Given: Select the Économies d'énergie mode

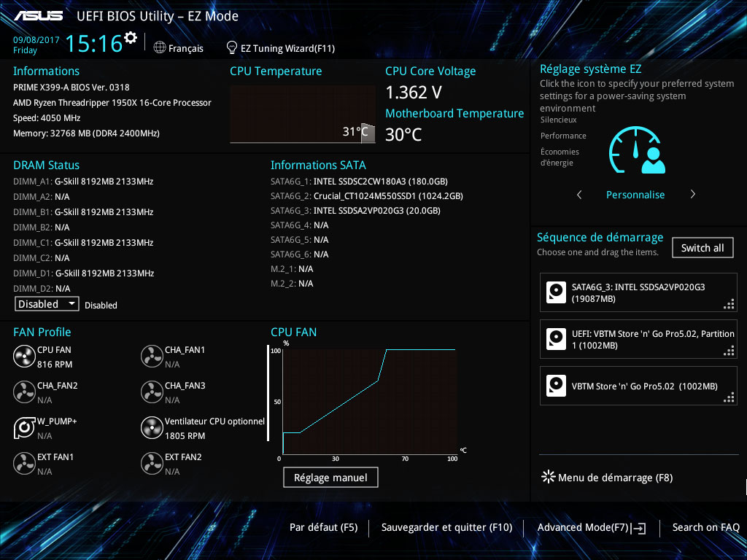Looking at the screenshot, I should tap(560, 157).
